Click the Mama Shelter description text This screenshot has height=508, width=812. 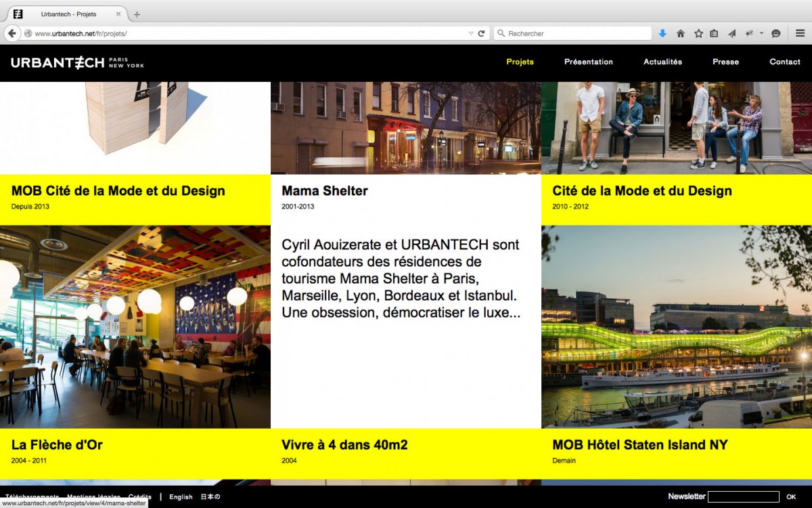401,278
